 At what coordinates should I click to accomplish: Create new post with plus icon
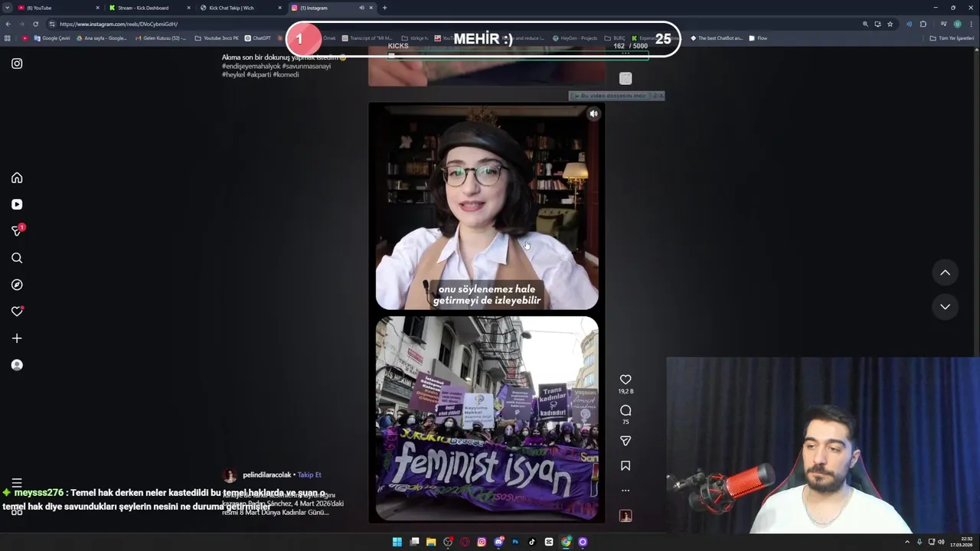click(17, 338)
